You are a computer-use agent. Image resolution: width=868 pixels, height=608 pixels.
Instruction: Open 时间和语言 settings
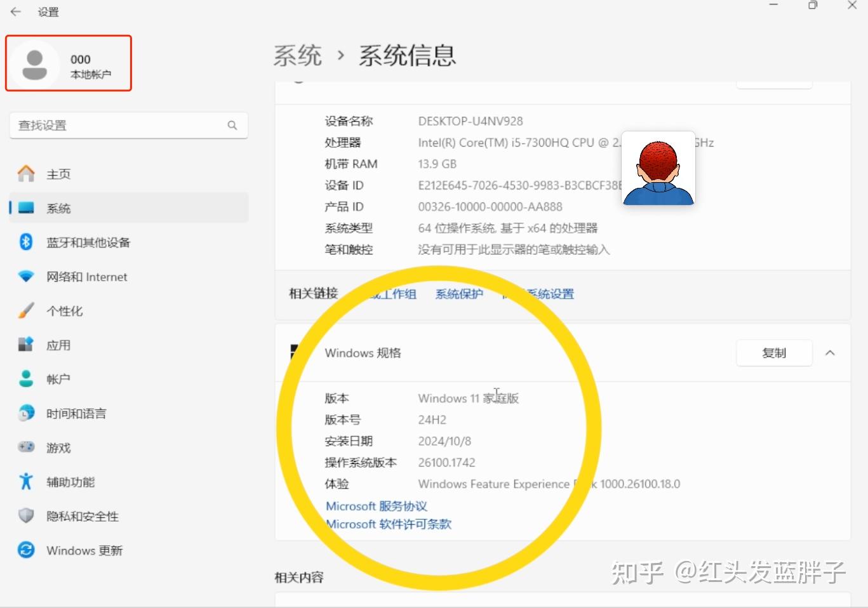click(129, 414)
